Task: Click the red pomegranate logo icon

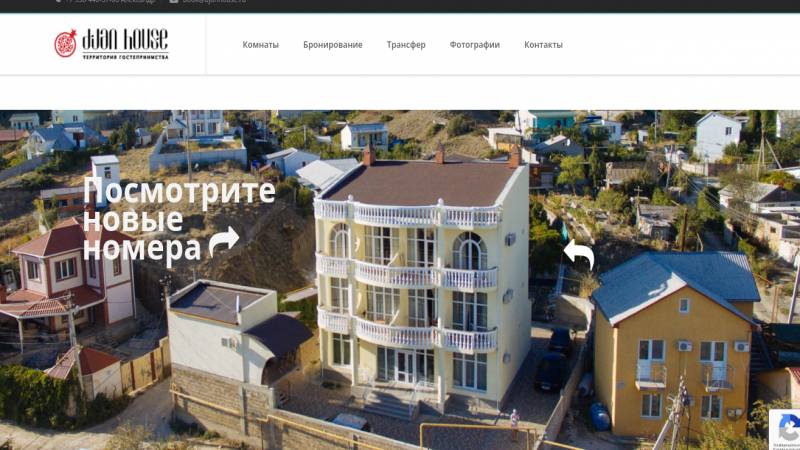Action: coord(65,43)
